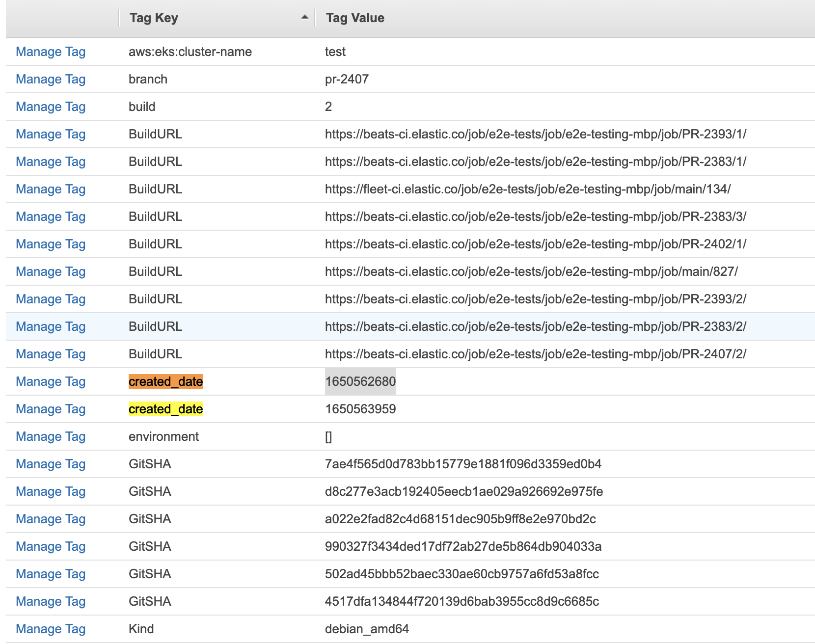Screen dimensions: 815x644
Task: Open Manage Tag for created_date 1650563959 row
Action: pyautogui.click(x=51, y=409)
